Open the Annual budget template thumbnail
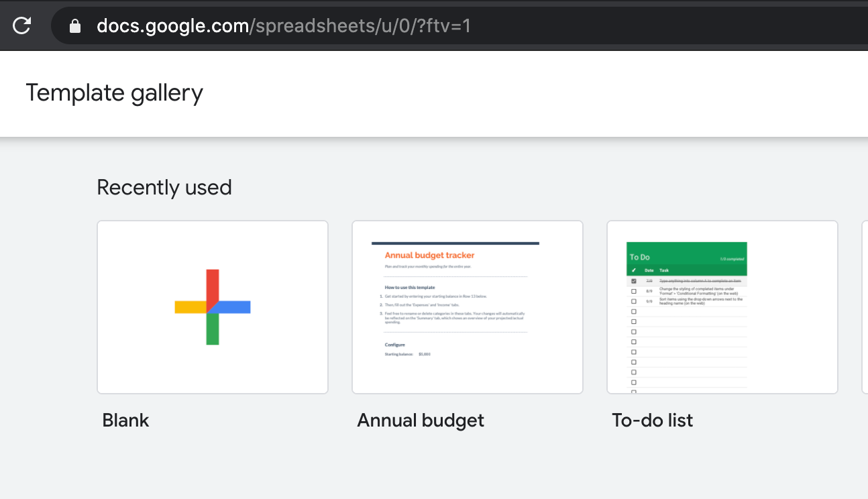This screenshot has width=868, height=499. [468, 307]
